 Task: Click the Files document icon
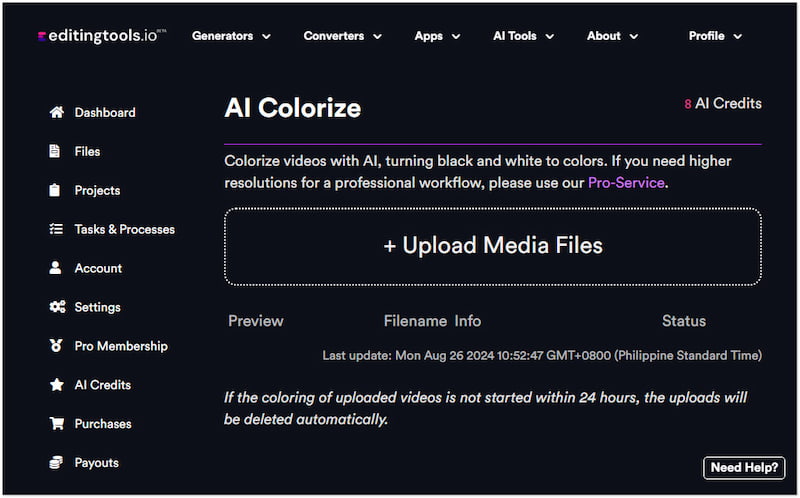(56, 152)
